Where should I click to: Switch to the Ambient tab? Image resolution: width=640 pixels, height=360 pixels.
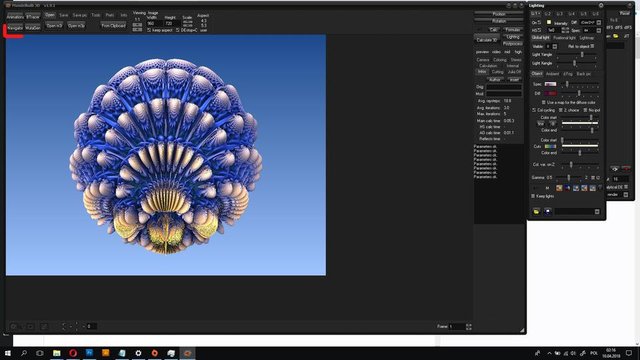[552, 74]
